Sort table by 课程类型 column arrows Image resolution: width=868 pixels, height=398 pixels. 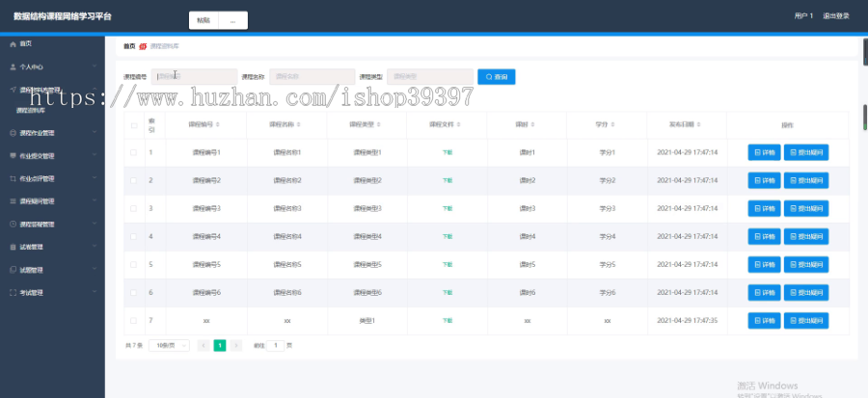coord(379,125)
